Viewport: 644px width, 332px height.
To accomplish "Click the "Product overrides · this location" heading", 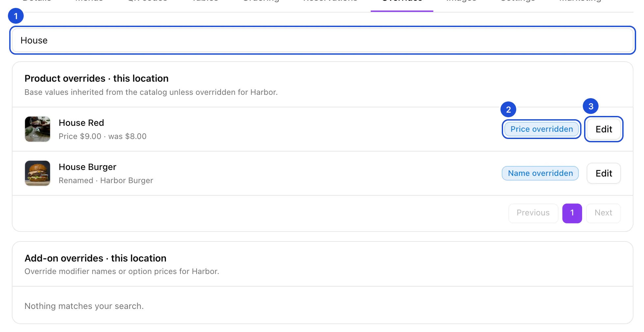I will click(x=96, y=78).
